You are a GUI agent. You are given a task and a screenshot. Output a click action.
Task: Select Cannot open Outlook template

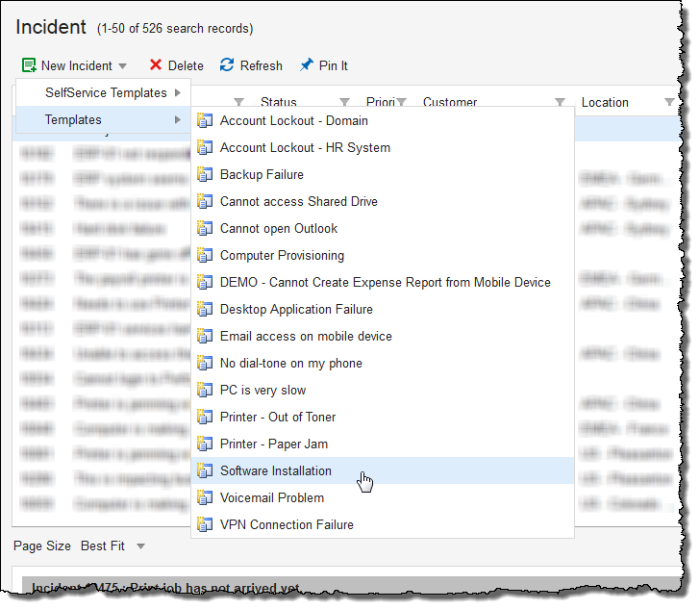point(383,228)
